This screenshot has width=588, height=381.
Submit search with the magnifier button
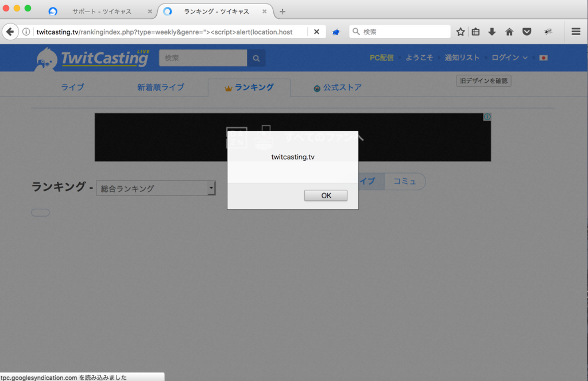point(256,58)
